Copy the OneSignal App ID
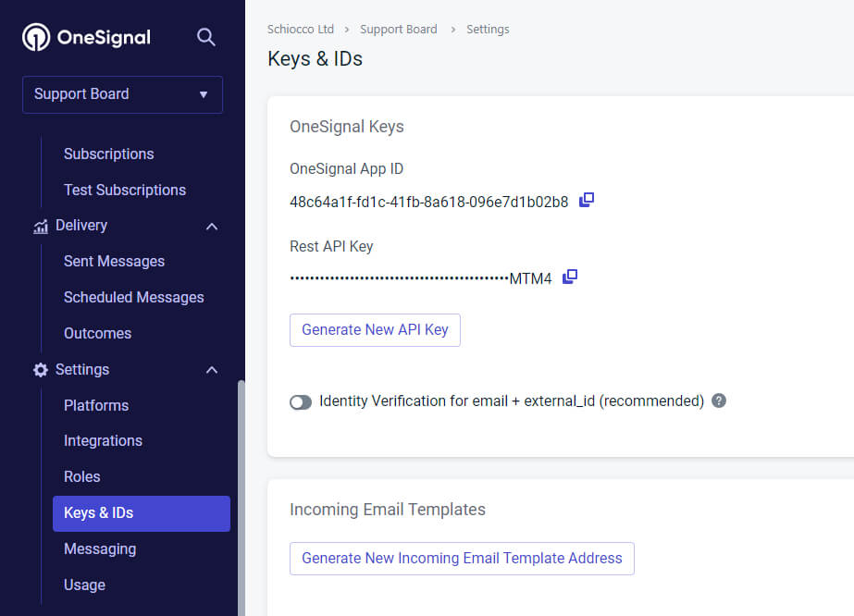854x616 pixels. 587,200
